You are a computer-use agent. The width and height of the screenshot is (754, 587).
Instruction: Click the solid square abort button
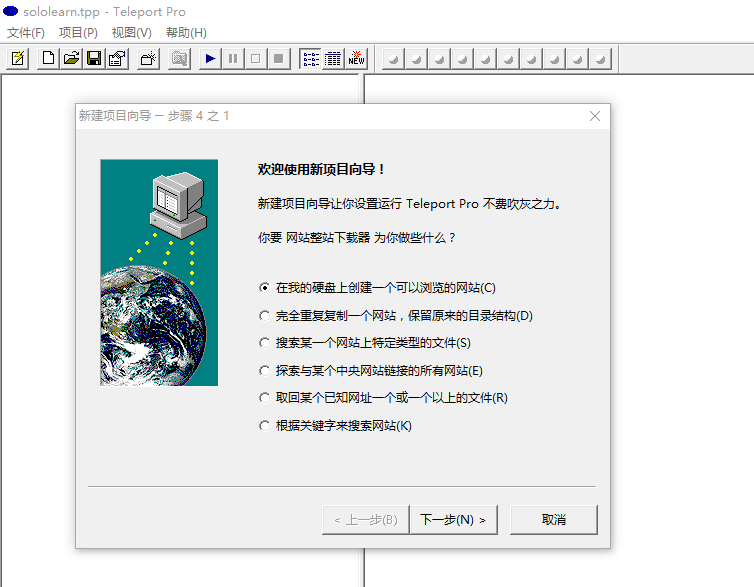279,59
